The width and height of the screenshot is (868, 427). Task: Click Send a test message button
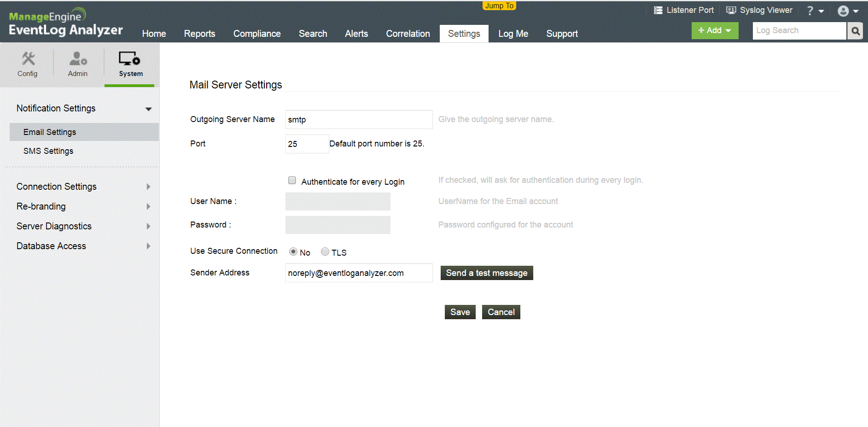pyautogui.click(x=486, y=273)
